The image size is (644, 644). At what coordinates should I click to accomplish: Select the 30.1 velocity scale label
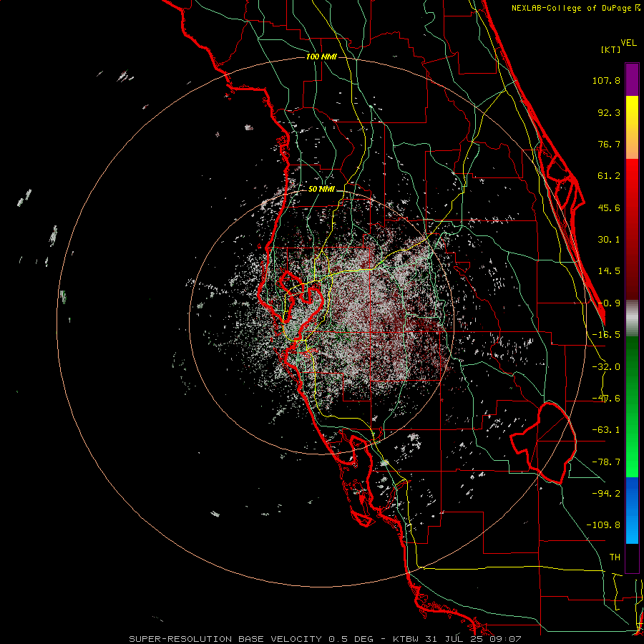pyautogui.click(x=609, y=240)
